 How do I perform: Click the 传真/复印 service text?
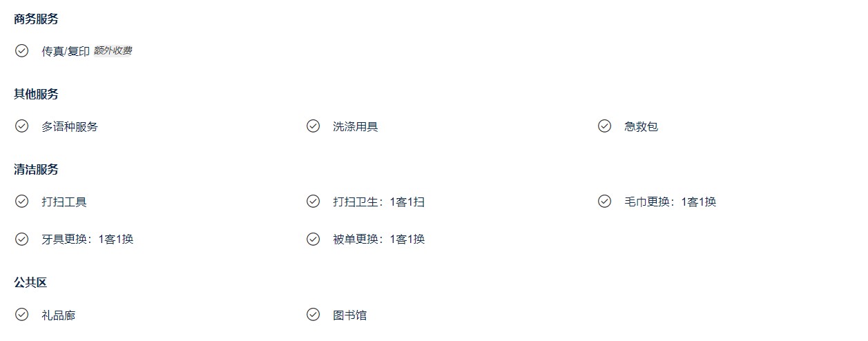tap(66, 51)
